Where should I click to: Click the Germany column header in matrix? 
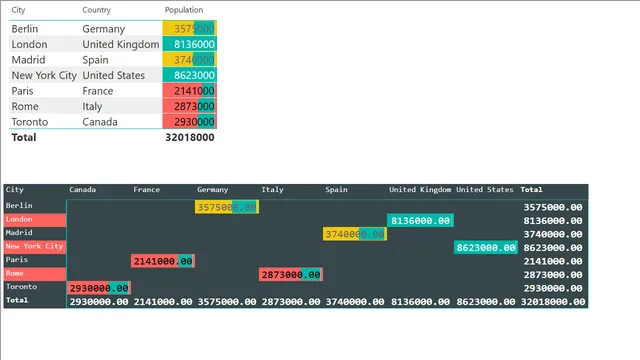click(x=213, y=190)
